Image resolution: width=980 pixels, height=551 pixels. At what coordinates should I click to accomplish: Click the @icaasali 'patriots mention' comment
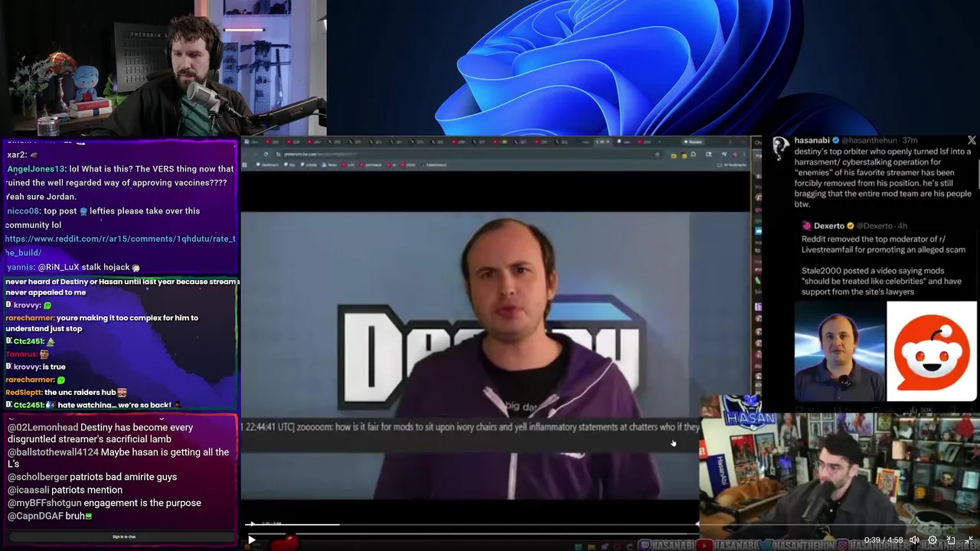[65, 490]
